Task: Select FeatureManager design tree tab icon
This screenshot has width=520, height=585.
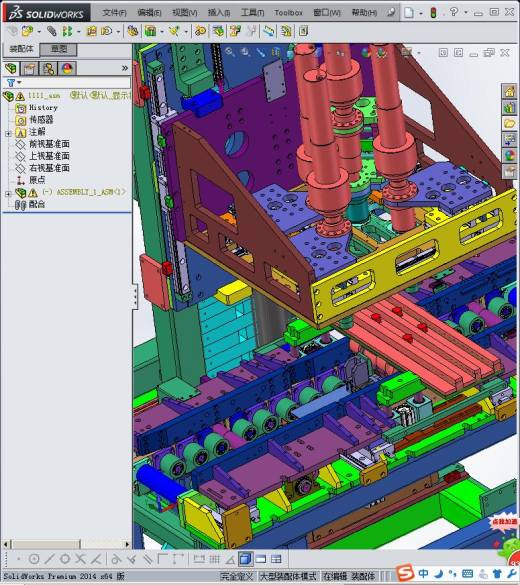Action: point(12,68)
